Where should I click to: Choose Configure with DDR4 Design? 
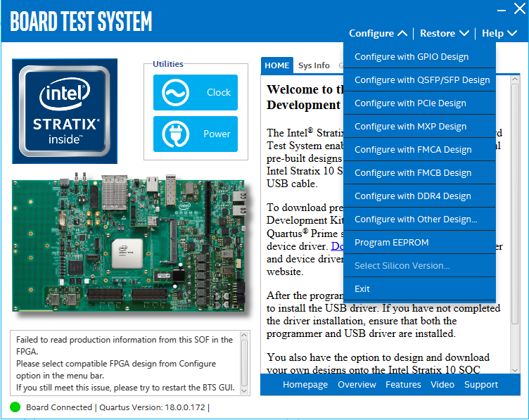[x=419, y=196]
